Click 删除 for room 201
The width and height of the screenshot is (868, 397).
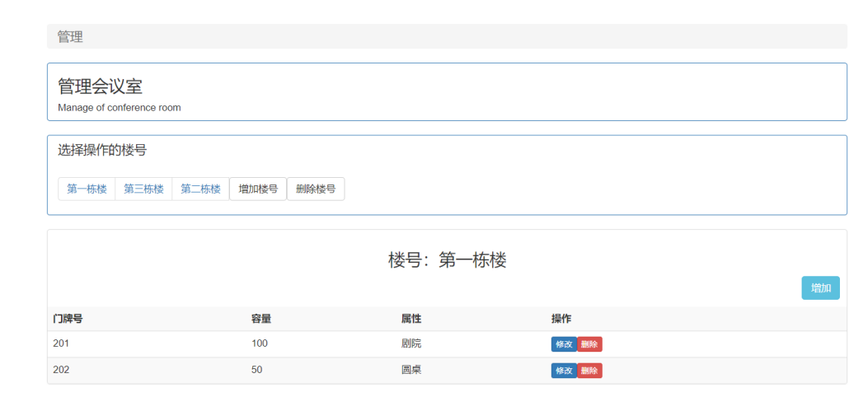[589, 344]
